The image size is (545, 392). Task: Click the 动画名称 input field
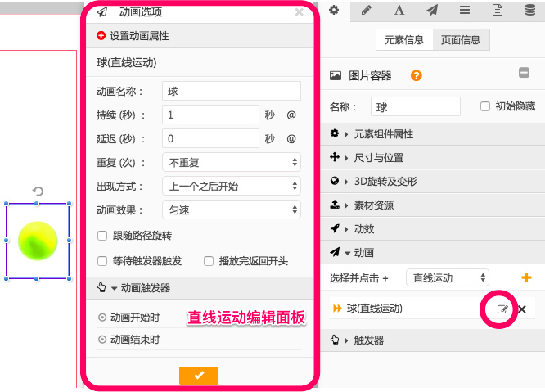(232, 92)
